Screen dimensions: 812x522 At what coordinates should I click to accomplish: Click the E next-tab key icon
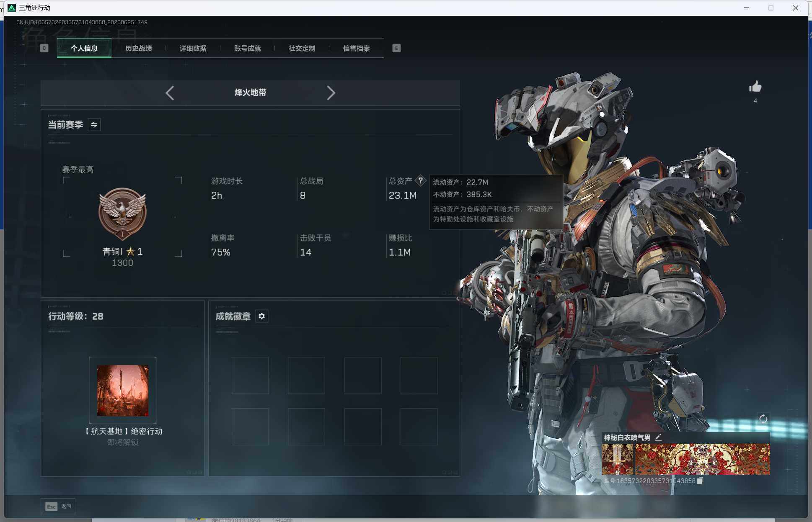coord(396,48)
